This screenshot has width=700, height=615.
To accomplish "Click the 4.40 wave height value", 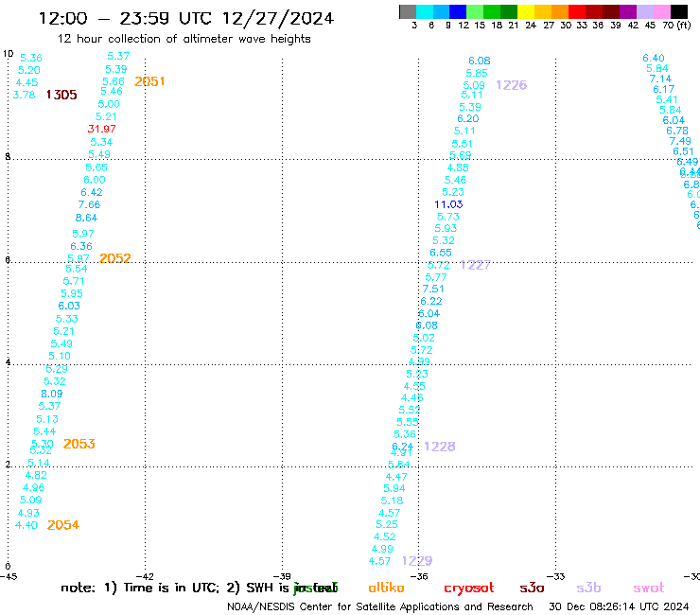I will point(26,526).
